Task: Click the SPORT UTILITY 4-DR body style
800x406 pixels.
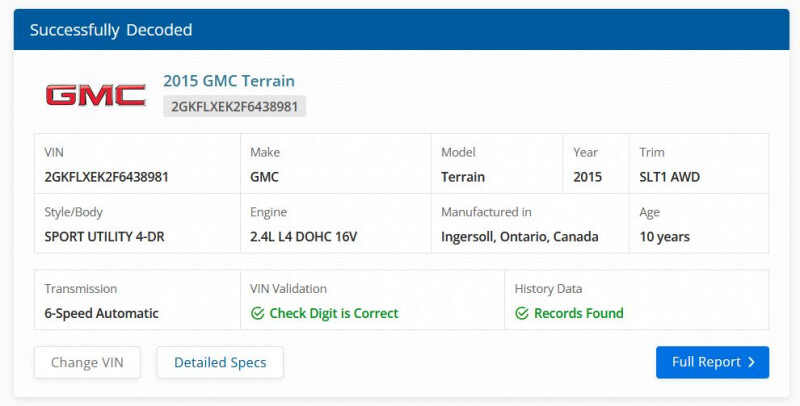Action: [113, 237]
